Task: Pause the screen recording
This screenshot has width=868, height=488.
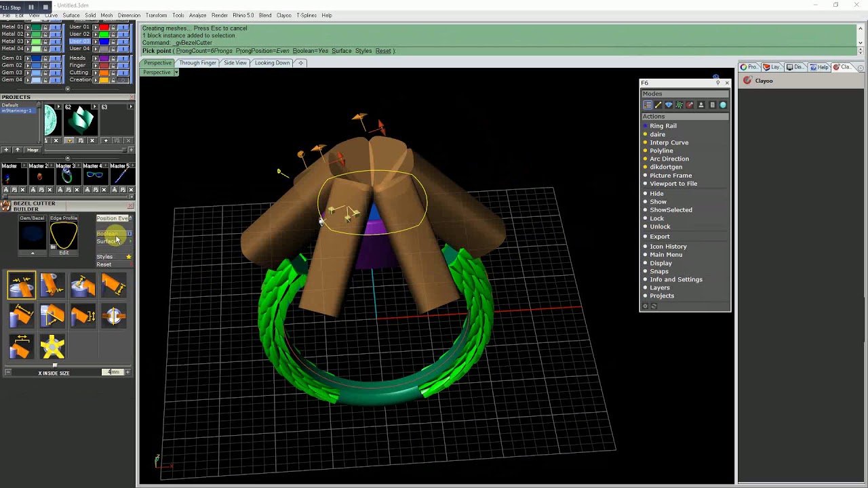Action: [x=31, y=7]
